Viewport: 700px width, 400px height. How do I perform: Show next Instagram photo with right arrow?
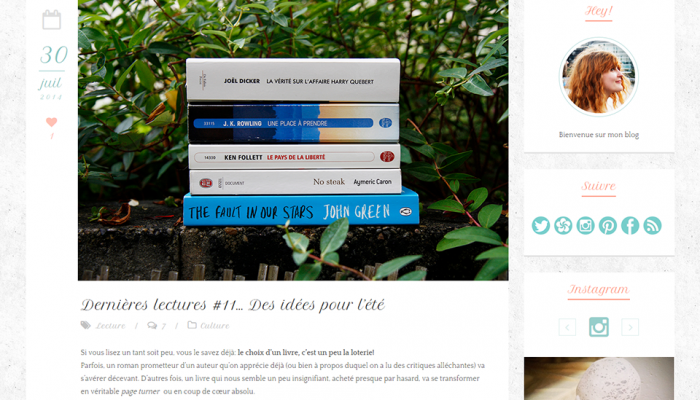(630, 327)
